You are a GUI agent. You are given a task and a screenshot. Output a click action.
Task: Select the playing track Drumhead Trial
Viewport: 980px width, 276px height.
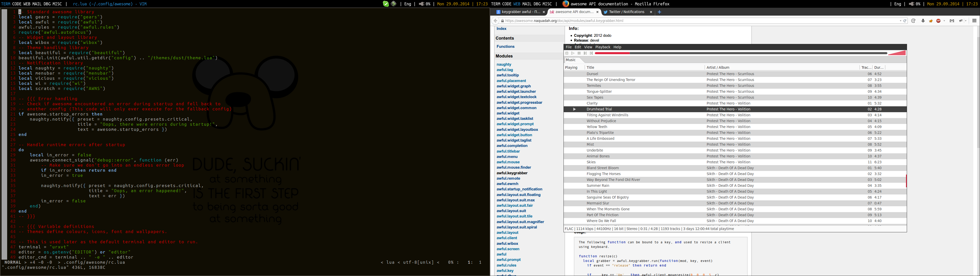tap(735, 109)
